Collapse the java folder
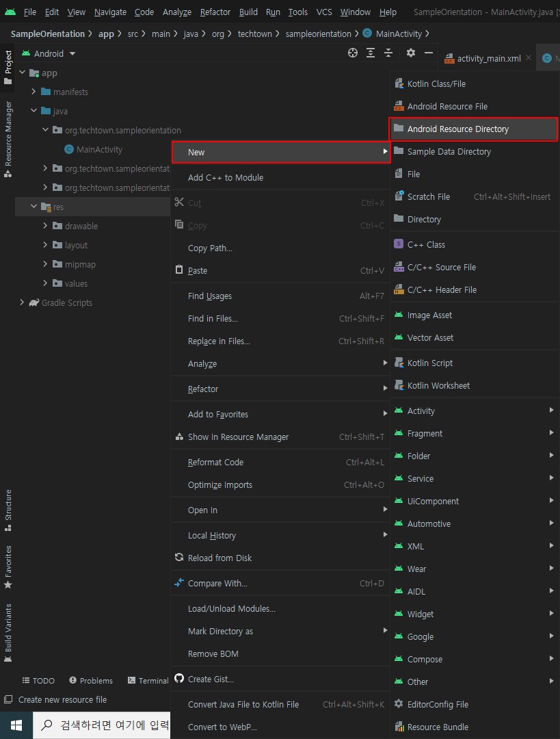This screenshot has width=560, height=739. tap(34, 111)
